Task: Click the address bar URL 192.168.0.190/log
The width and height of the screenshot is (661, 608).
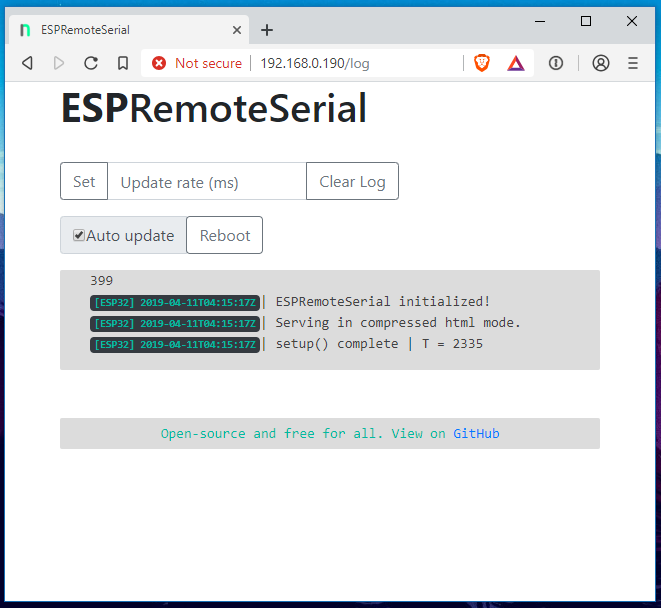Action: point(314,63)
